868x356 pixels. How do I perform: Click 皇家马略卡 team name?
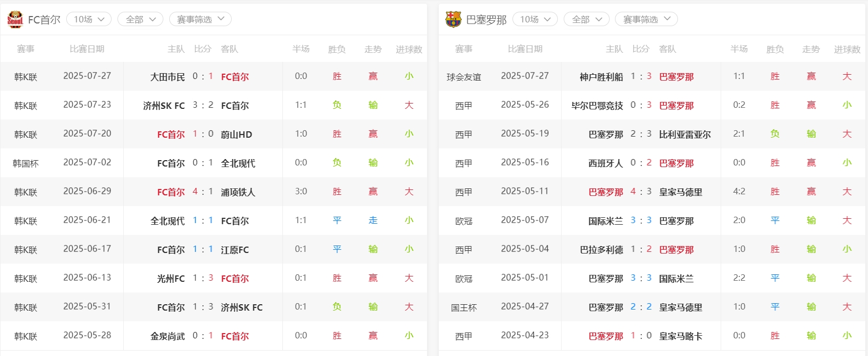[x=681, y=336]
